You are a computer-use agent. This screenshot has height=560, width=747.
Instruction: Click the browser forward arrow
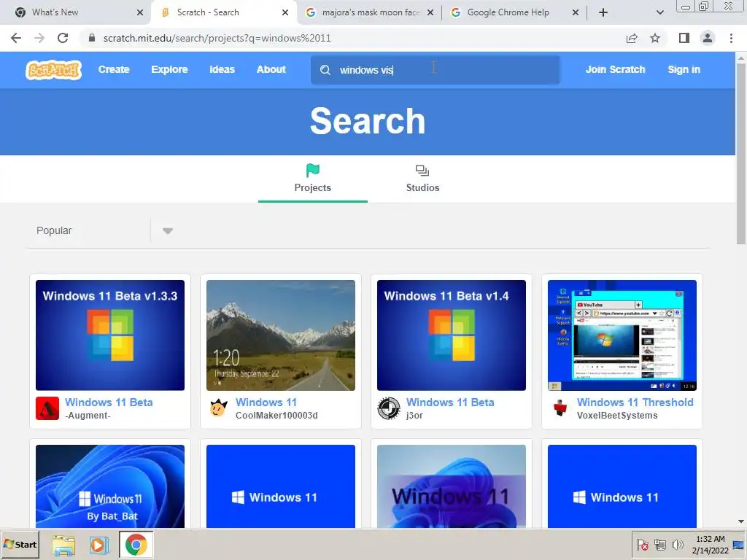click(39, 38)
